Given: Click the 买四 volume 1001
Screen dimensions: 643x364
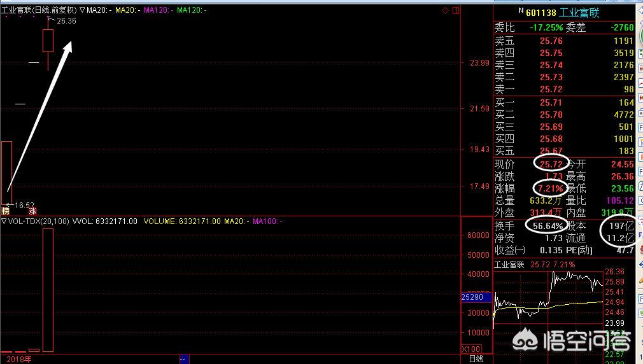Looking at the screenshot, I should coord(624,139).
